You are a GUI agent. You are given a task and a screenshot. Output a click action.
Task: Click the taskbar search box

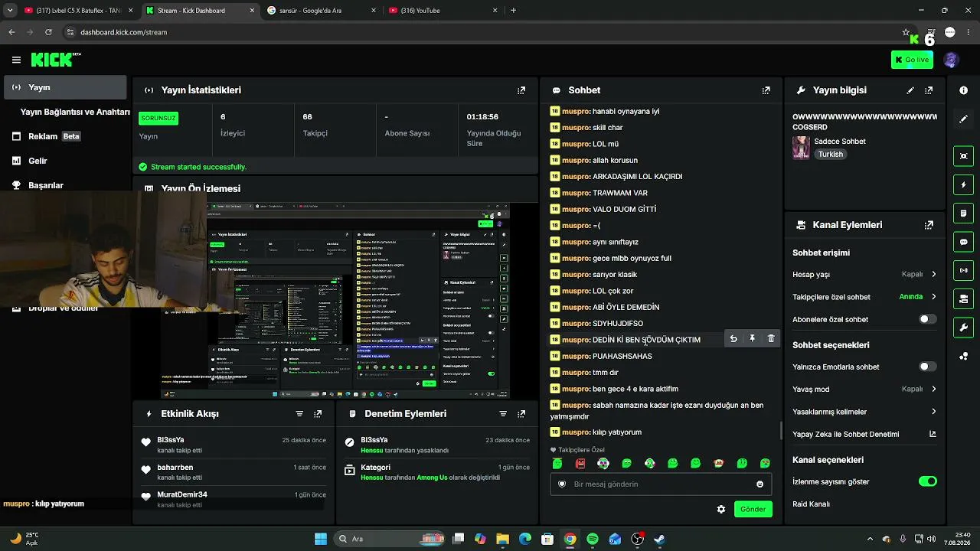click(x=390, y=539)
